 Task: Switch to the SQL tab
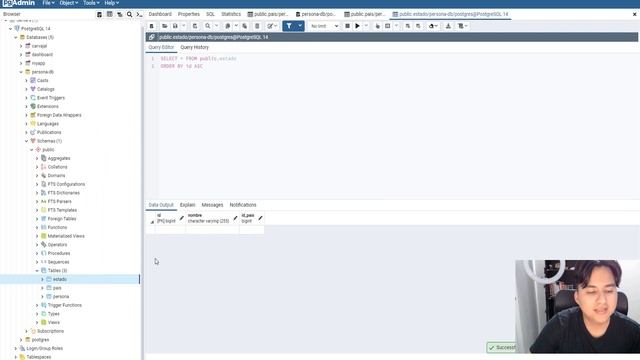[210, 14]
